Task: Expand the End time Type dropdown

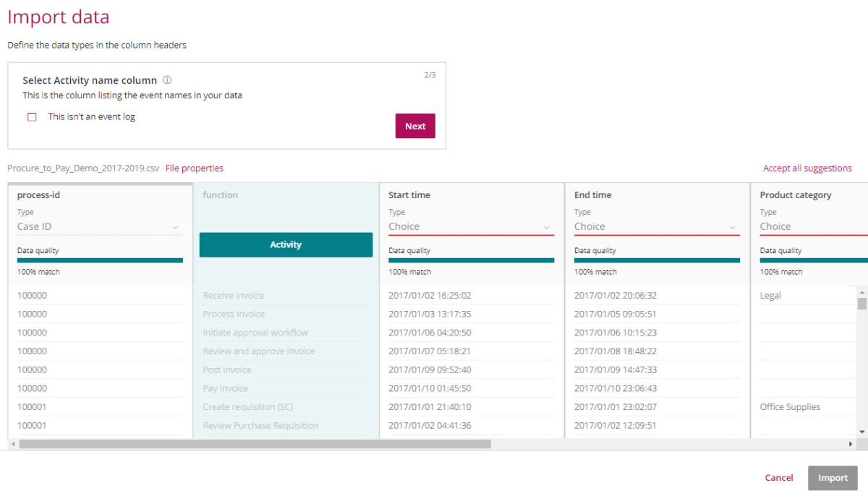Action: [656, 227]
